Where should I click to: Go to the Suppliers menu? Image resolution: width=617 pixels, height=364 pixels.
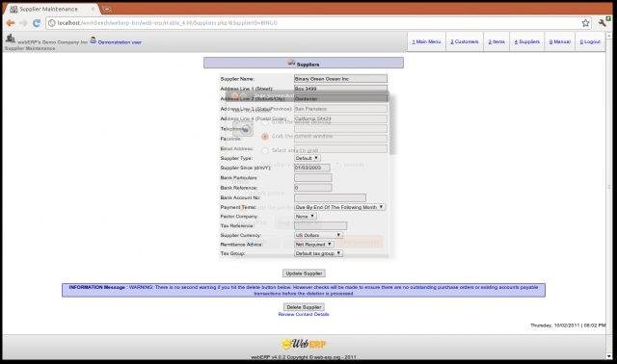tap(527, 41)
